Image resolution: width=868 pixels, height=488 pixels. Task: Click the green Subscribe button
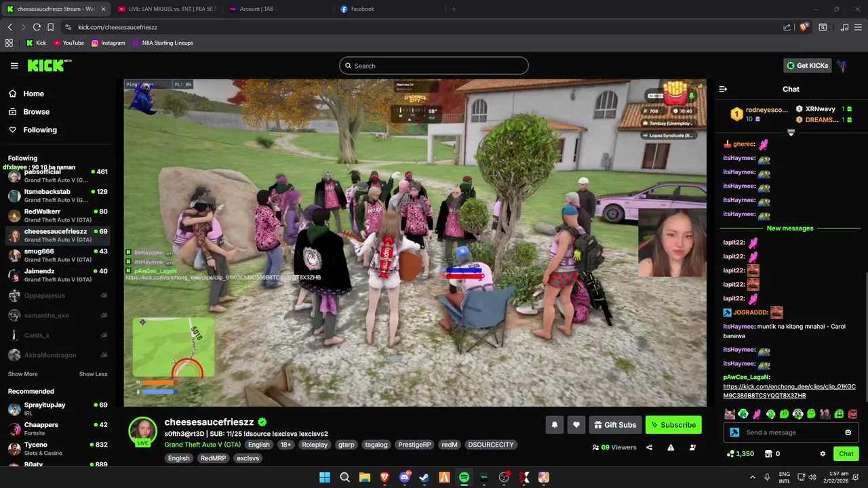pos(673,425)
